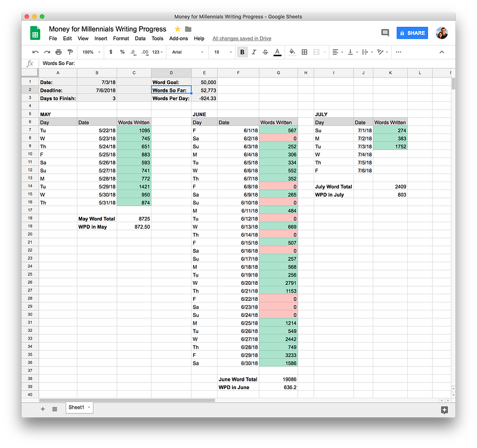Open the Arial font dropdown
The image size is (477, 448).
tap(187, 52)
